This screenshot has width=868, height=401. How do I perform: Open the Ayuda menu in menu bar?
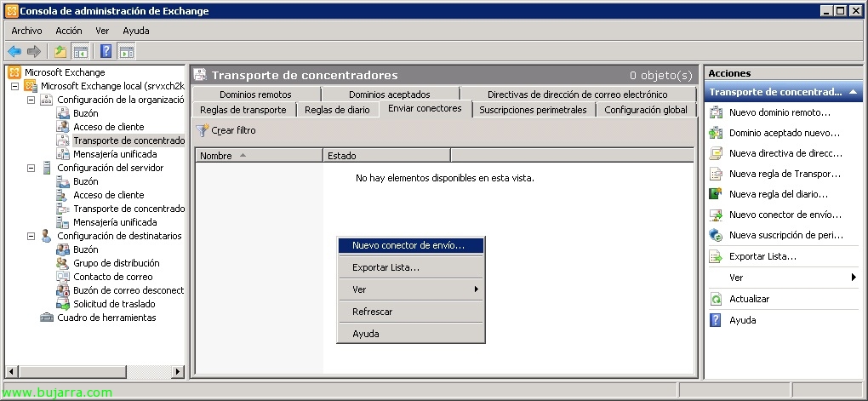pyautogui.click(x=136, y=31)
